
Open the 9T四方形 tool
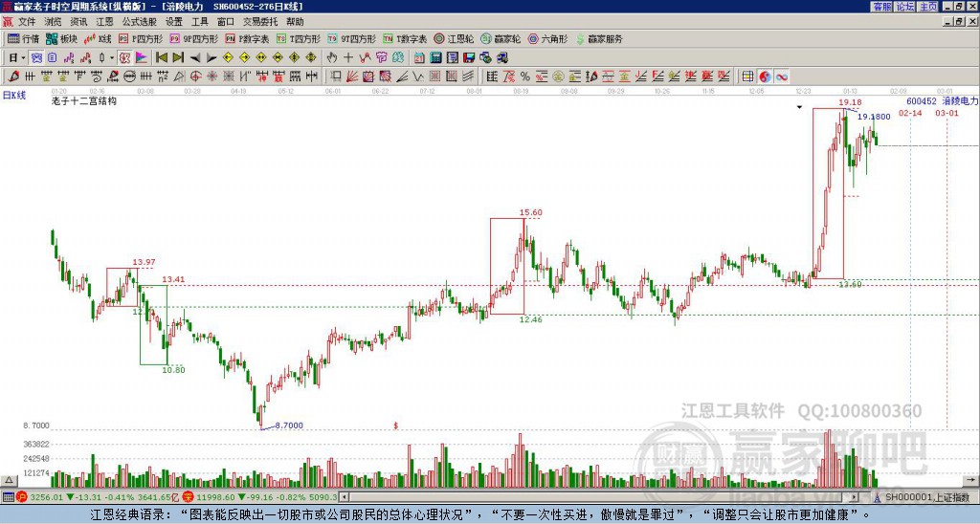(352, 38)
